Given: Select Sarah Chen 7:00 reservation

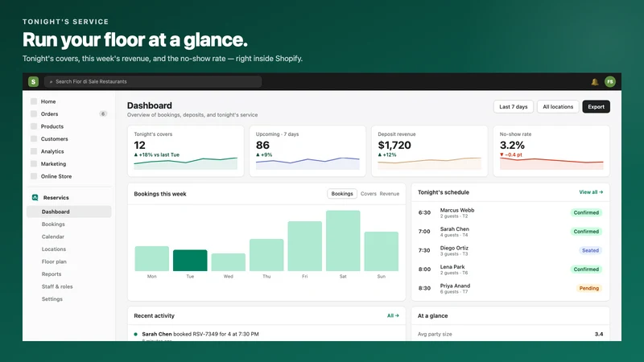Looking at the screenshot, I should pos(510,232).
